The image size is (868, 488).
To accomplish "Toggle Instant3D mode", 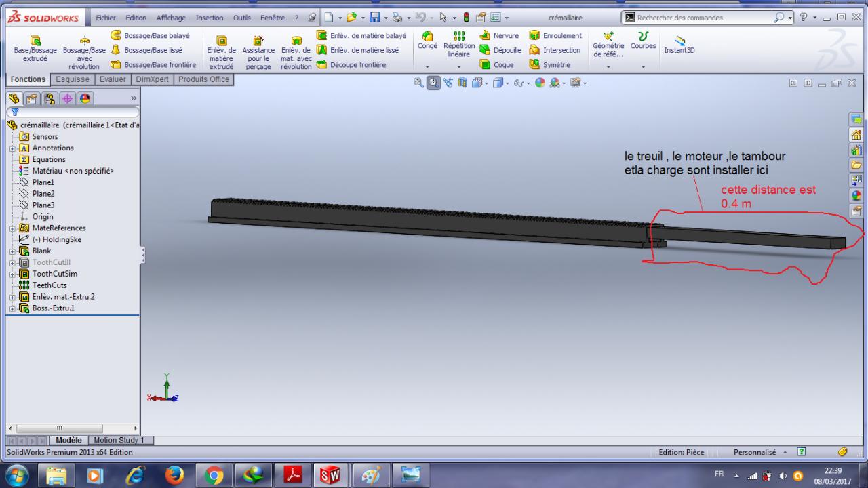I will (679, 45).
